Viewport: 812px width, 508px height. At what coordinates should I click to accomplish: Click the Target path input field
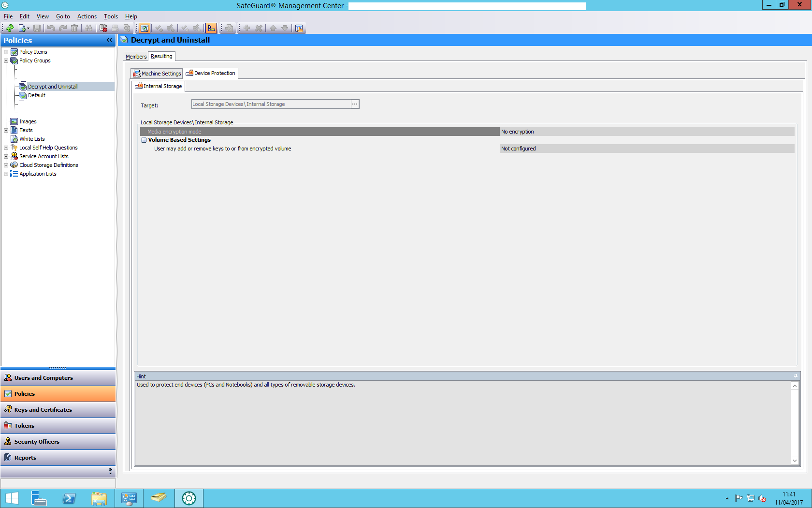coord(271,104)
